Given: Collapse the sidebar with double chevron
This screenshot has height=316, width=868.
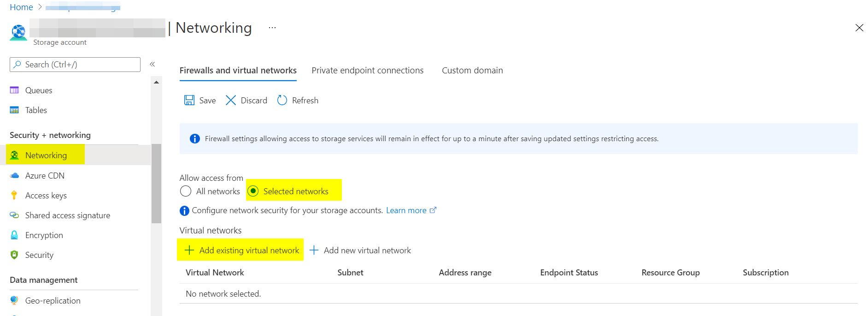Looking at the screenshot, I should (152, 64).
